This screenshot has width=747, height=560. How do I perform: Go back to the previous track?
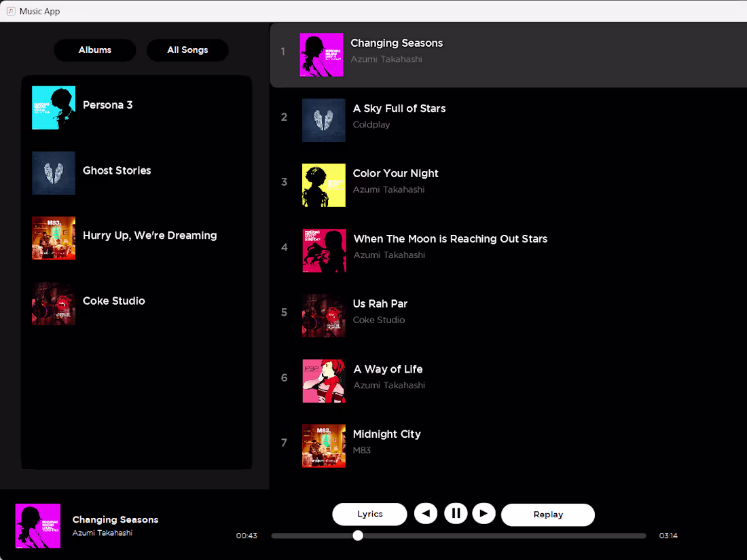[x=426, y=513]
